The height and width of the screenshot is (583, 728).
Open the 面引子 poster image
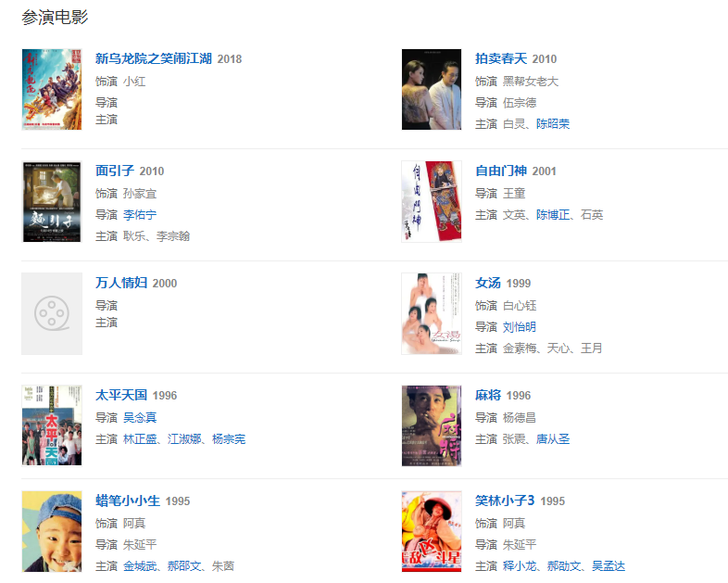coord(52,202)
